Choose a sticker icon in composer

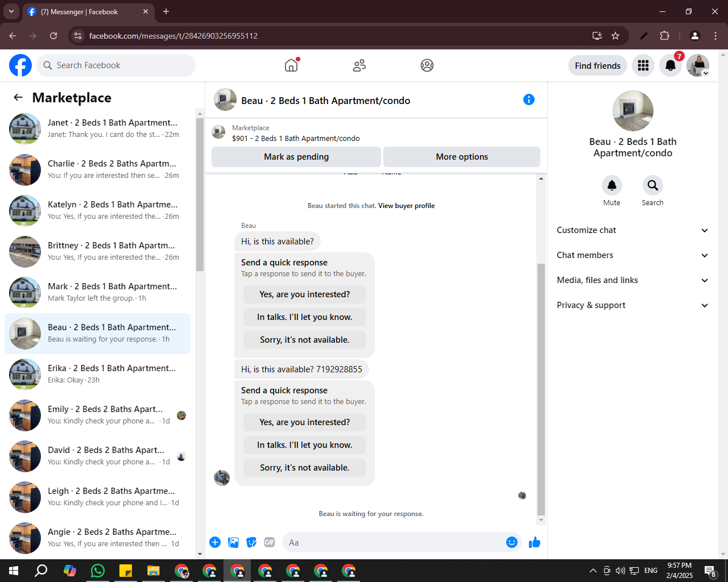(251, 542)
